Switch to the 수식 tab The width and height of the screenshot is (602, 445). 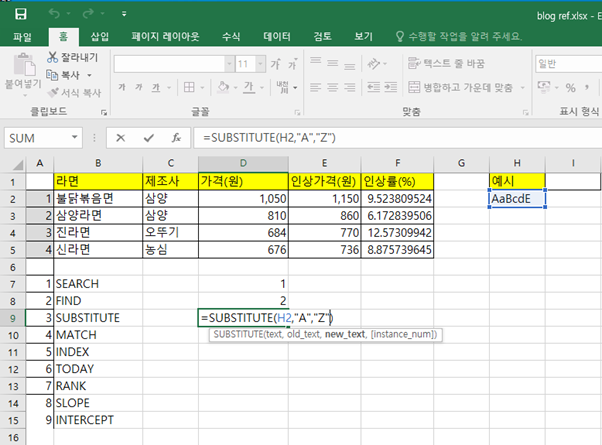(x=231, y=36)
